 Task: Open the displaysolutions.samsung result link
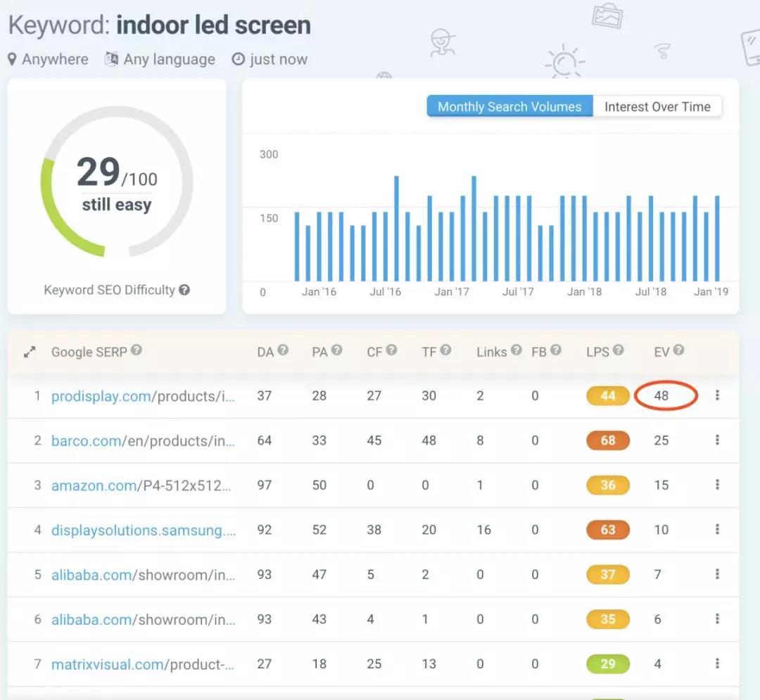click(144, 530)
